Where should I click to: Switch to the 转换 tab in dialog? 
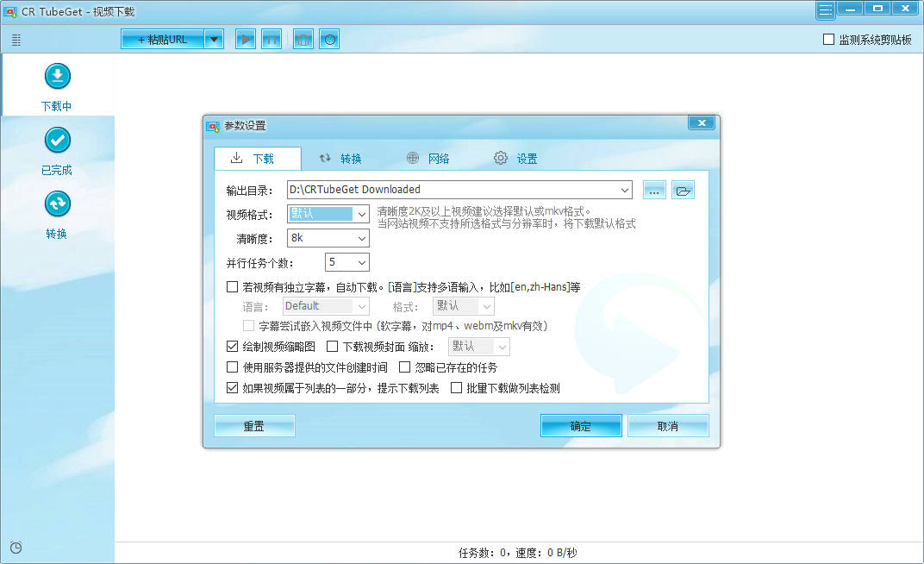340,159
